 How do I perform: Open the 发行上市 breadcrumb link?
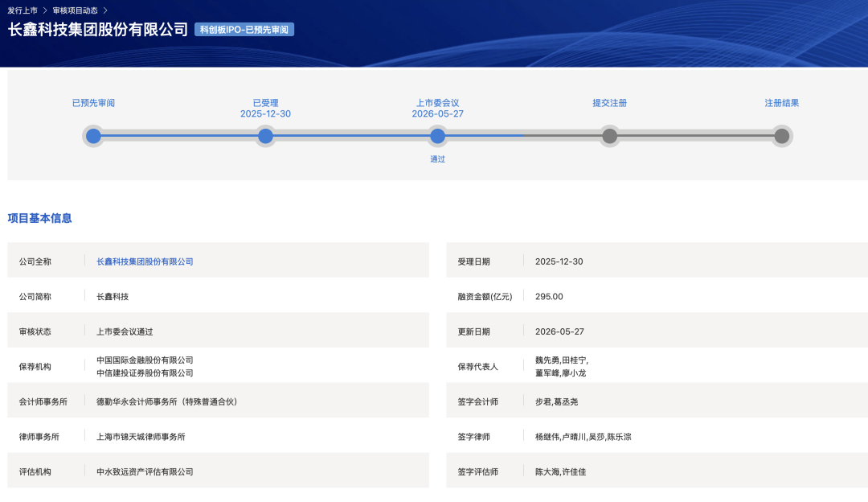[x=23, y=10]
